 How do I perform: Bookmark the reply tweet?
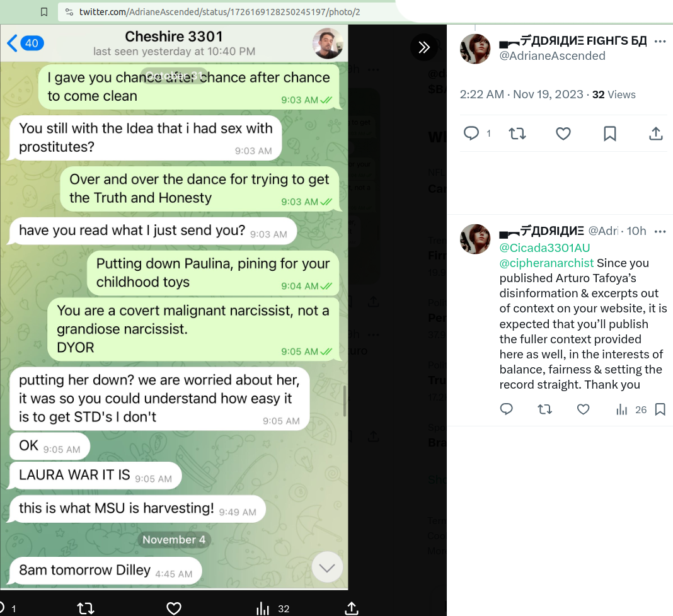point(660,409)
